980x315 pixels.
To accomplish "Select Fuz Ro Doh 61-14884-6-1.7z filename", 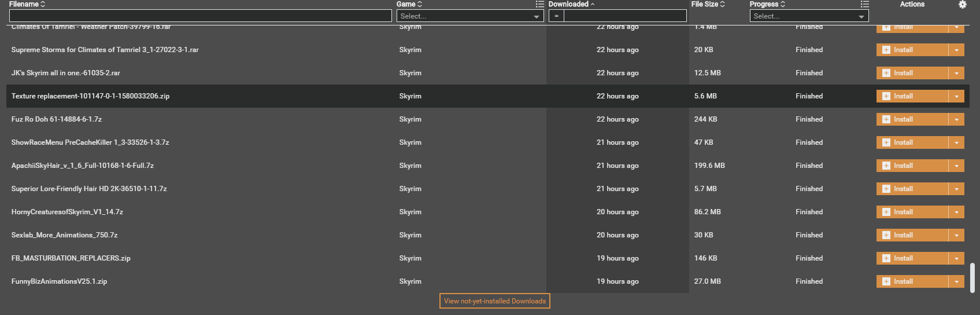I will point(57,119).
